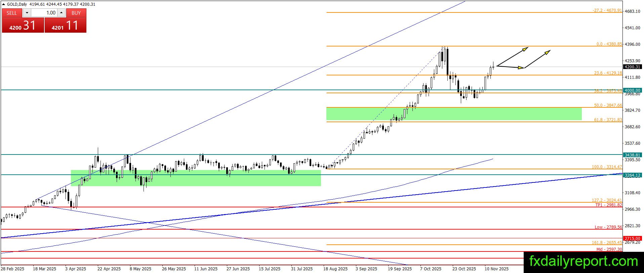The image size is (644, 273).
Task: Click the Low - 2789.56 level label
Action: [608, 227]
